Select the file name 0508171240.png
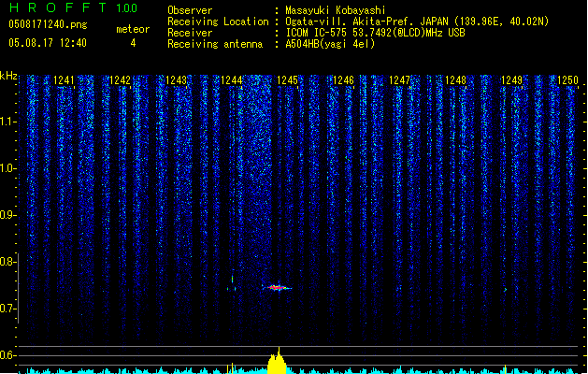 click(48, 24)
